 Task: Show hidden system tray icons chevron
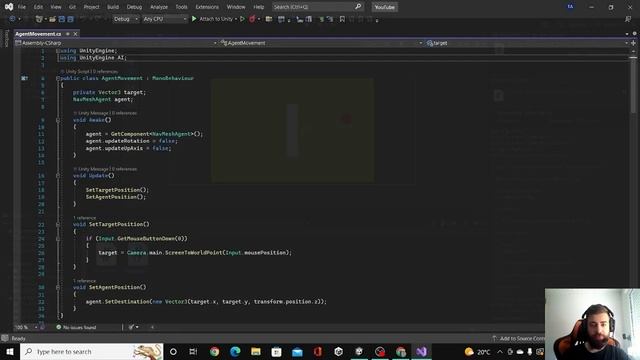point(500,351)
